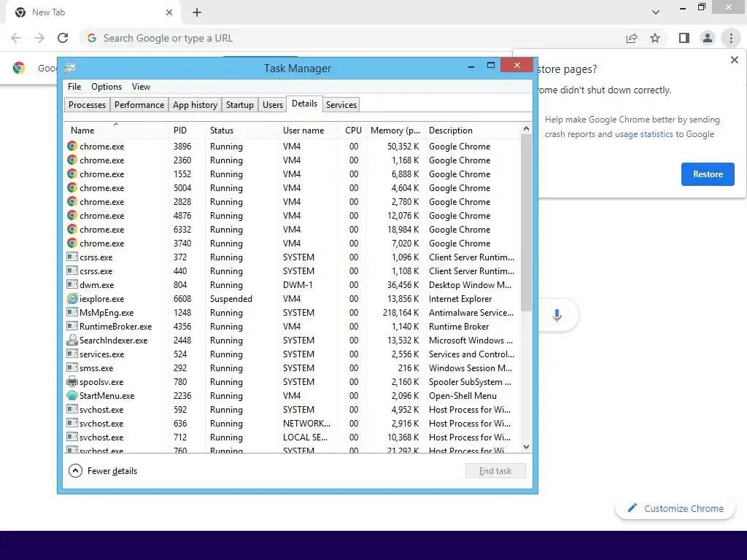Select the chrome.exe icon with PID 6332
747x560 pixels.
(72, 229)
